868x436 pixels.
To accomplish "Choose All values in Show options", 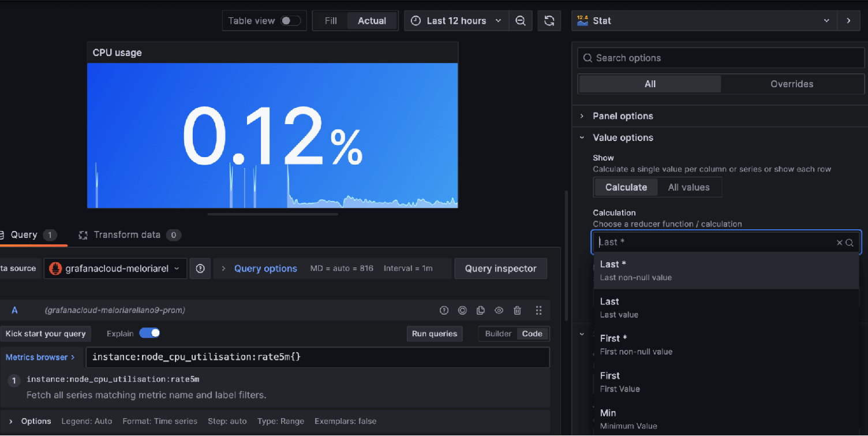I will 689,187.
